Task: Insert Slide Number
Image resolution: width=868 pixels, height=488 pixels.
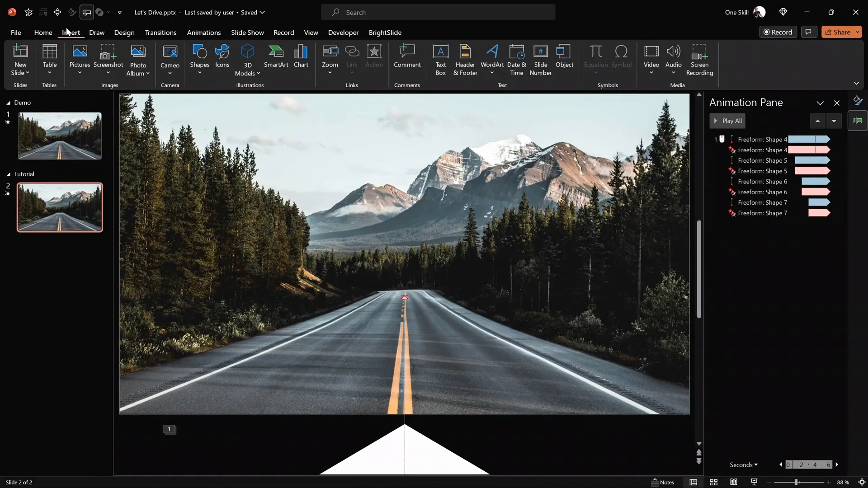Action: pyautogui.click(x=540, y=60)
